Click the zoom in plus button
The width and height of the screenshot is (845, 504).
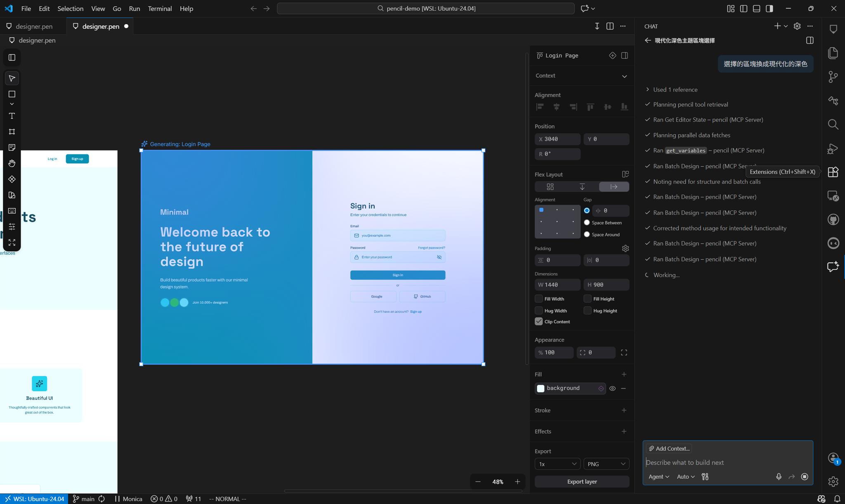coord(517,482)
